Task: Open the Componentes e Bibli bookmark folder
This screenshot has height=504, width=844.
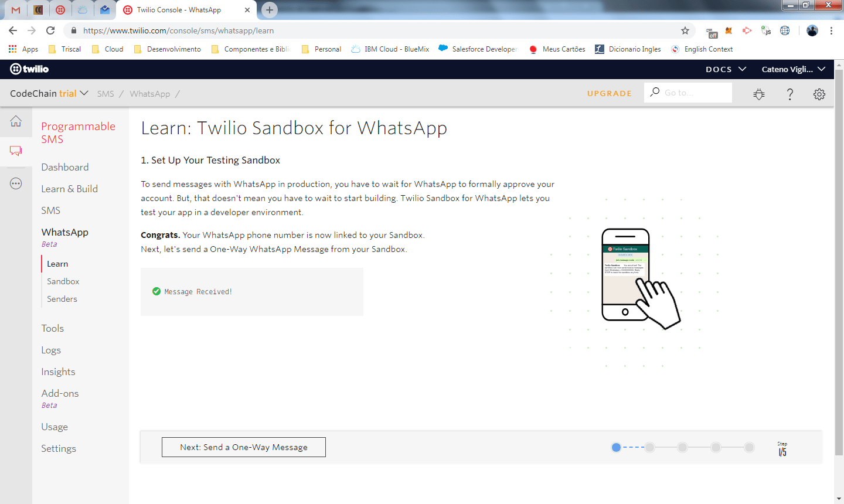Action: tap(251, 49)
